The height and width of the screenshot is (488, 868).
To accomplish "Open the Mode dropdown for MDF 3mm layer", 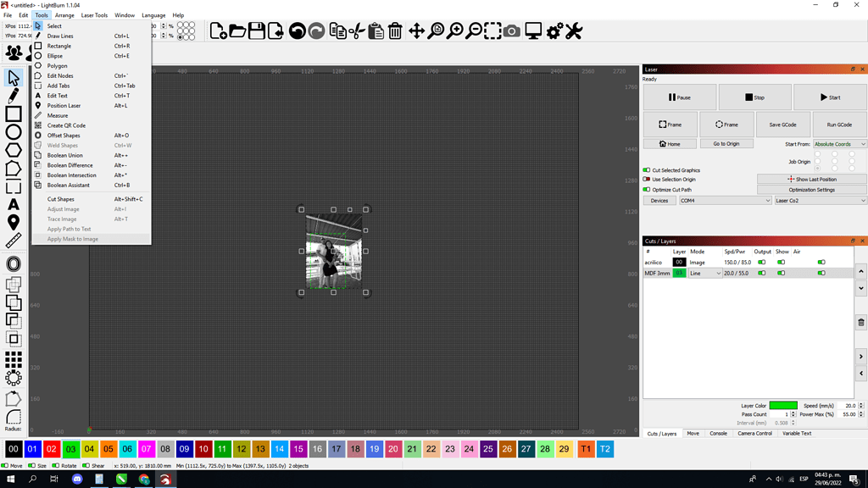I will click(704, 274).
